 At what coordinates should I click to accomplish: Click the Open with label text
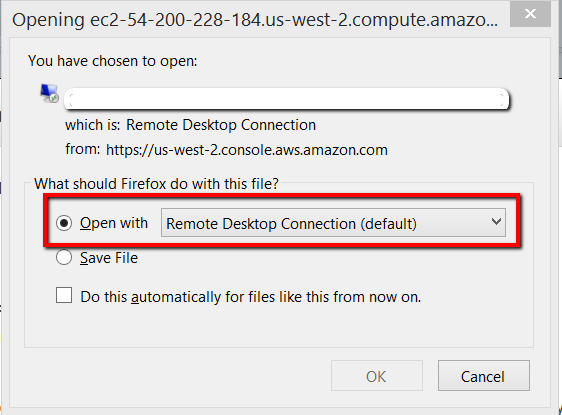(x=114, y=223)
